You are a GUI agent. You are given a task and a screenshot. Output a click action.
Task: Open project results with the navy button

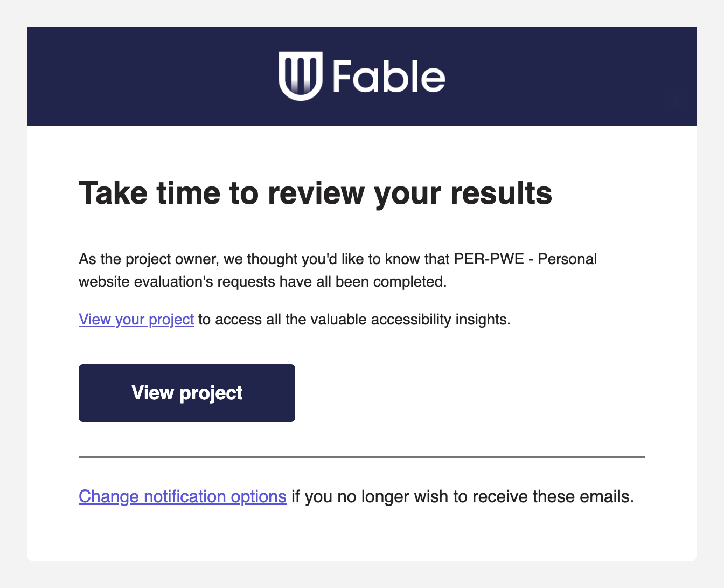[x=186, y=393]
